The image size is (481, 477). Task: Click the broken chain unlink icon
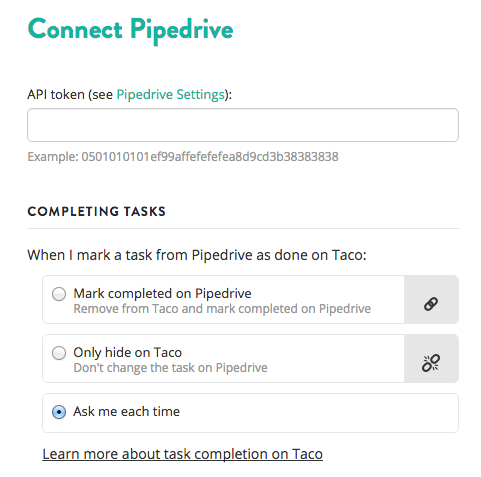[431, 363]
